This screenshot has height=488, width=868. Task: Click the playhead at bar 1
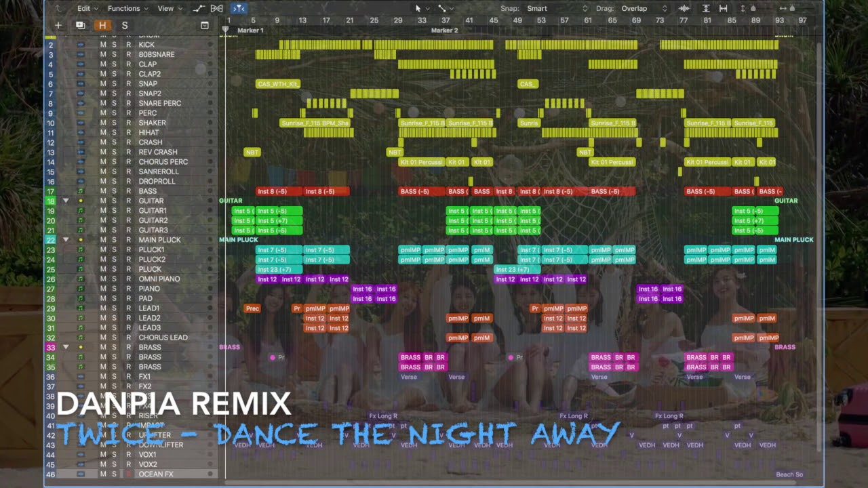pyautogui.click(x=225, y=29)
